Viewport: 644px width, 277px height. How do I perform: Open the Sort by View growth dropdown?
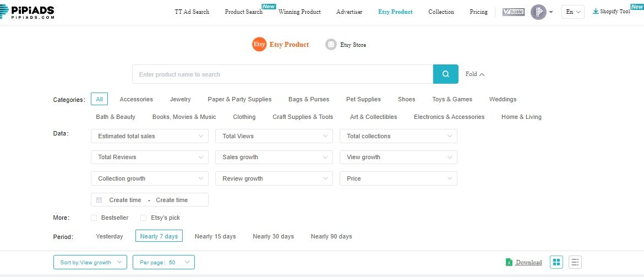[x=90, y=262]
